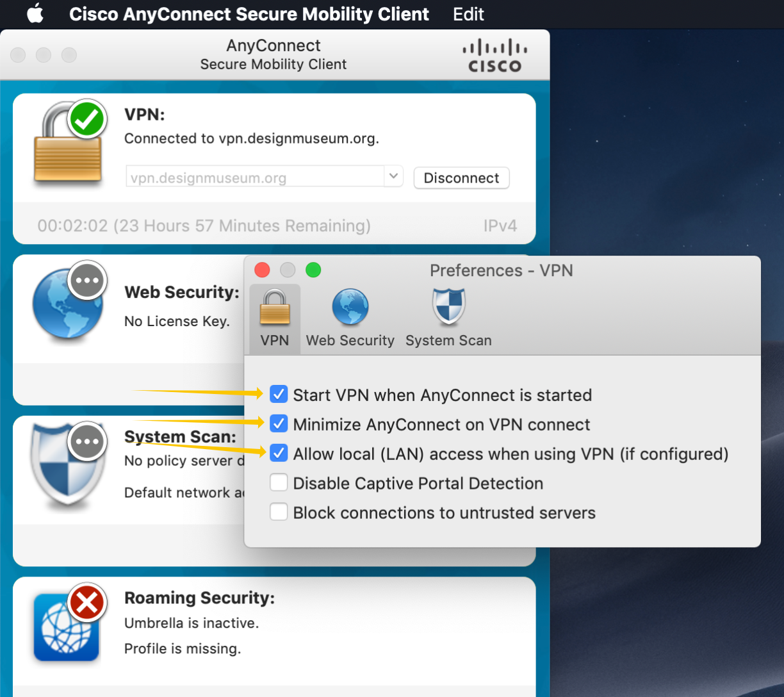Image resolution: width=784 pixels, height=697 pixels.
Task: Click the System Scan pending status badge
Action: pos(87,441)
